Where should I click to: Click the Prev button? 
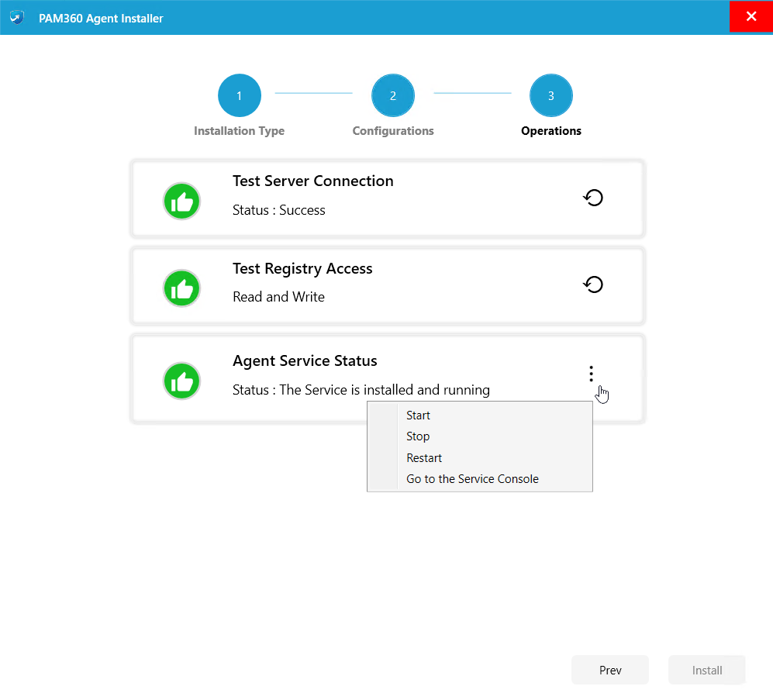tap(610, 670)
